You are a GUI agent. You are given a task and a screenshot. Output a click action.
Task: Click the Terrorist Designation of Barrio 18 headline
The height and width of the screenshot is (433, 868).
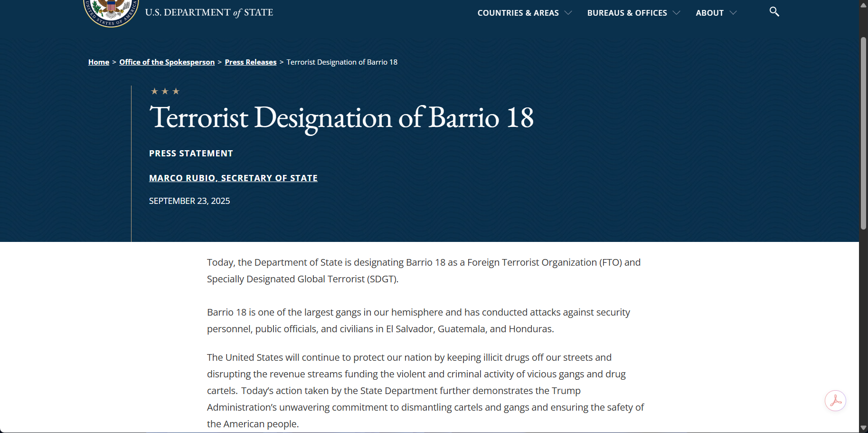[341, 117]
